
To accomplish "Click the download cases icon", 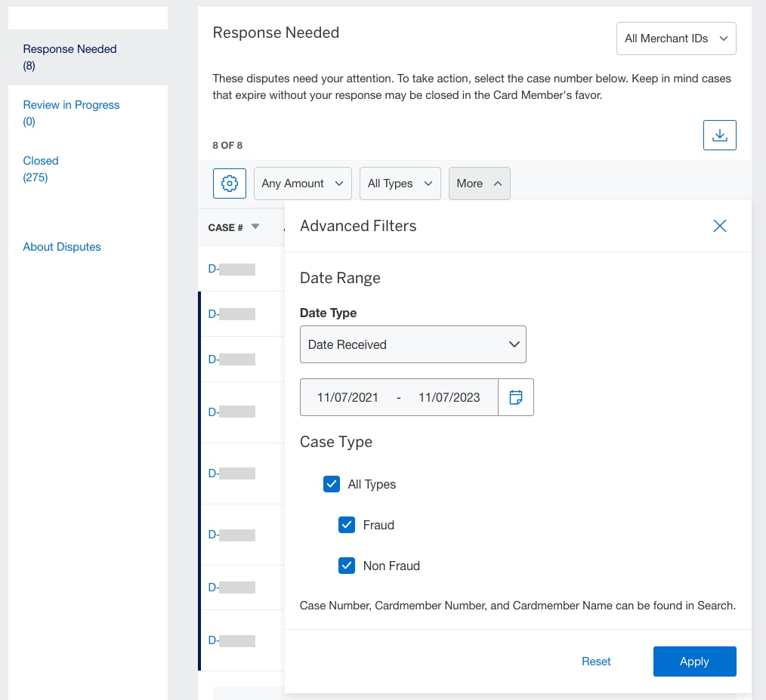I will [x=719, y=135].
